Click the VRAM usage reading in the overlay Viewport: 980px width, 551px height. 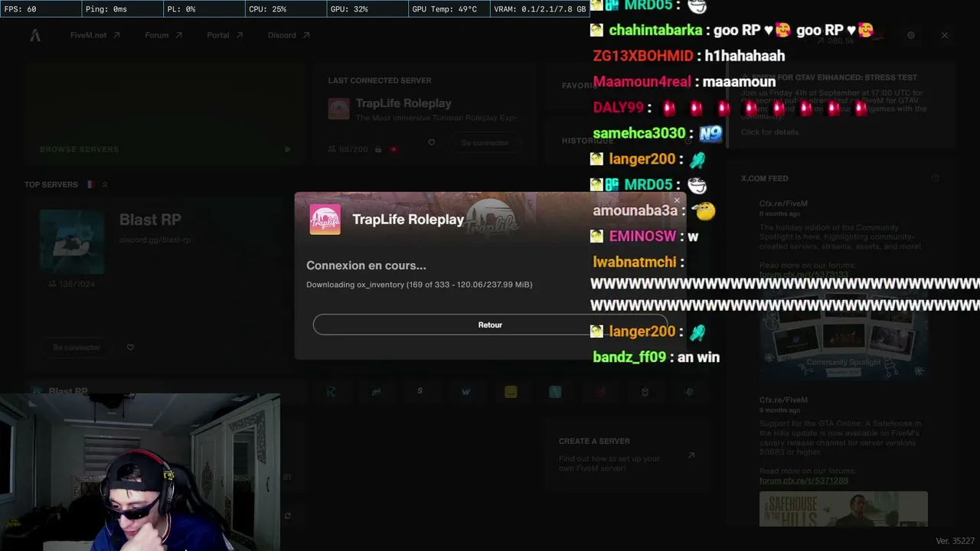tap(540, 9)
